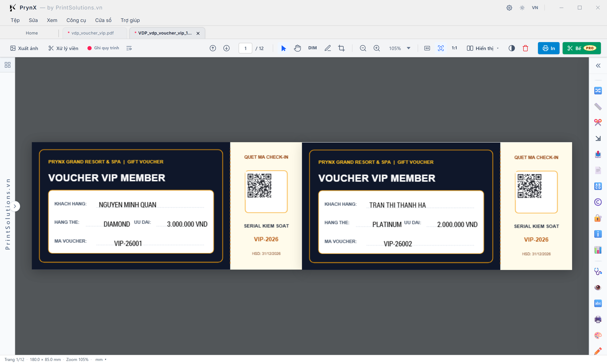Open the color palette icon in sidebar
Viewport: 607px width, 364px height.
coord(598,335)
